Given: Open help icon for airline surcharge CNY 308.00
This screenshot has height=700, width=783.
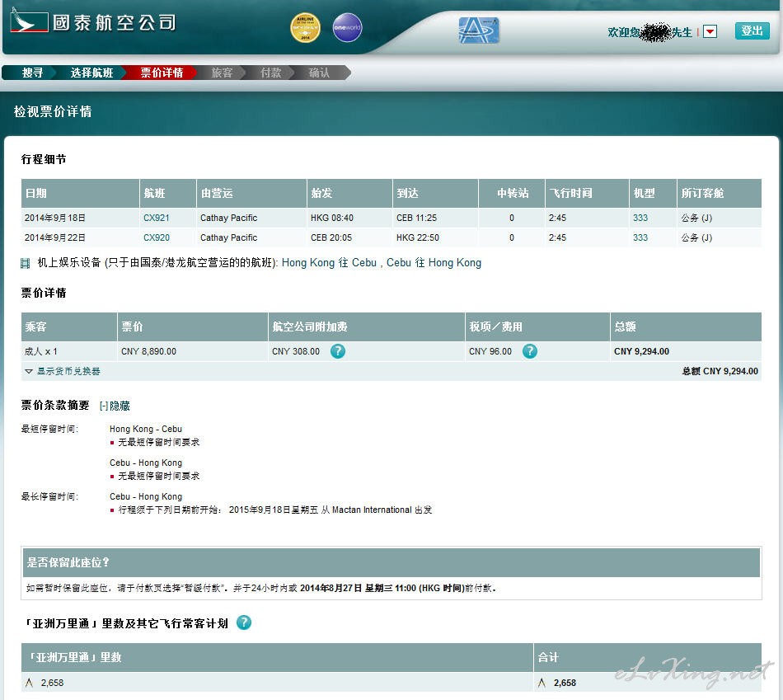Looking at the screenshot, I should point(338,351).
